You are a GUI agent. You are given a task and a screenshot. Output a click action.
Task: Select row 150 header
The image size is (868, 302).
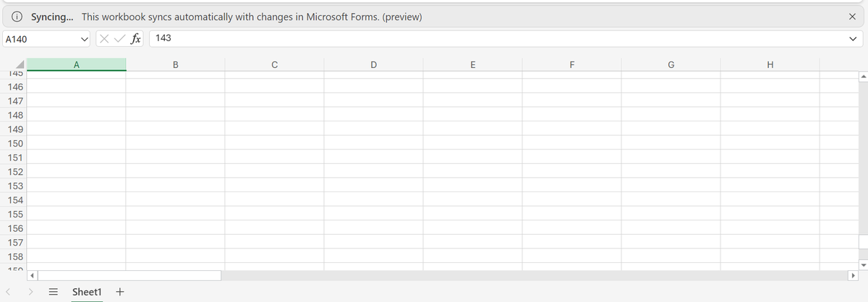pos(14,143)
